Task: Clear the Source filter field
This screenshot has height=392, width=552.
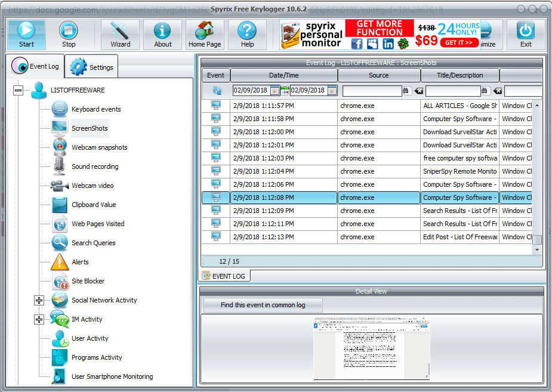Action: click(x=418, y=91)
